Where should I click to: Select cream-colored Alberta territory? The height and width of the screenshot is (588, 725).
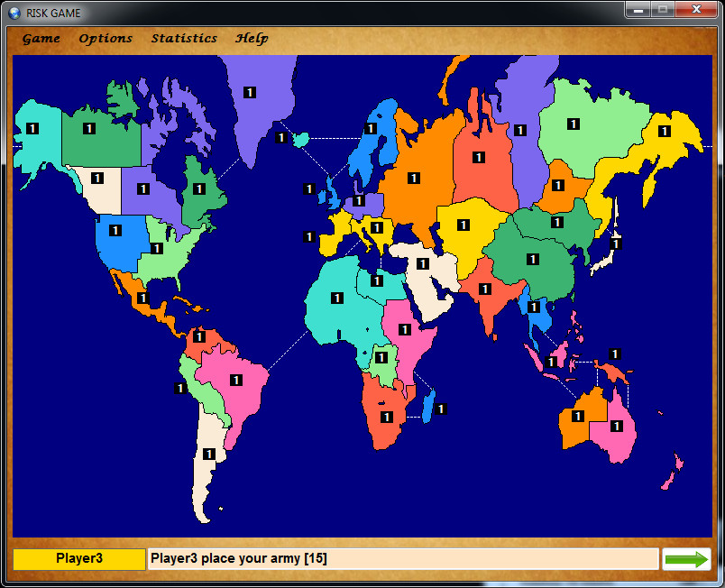pos(97,178)
